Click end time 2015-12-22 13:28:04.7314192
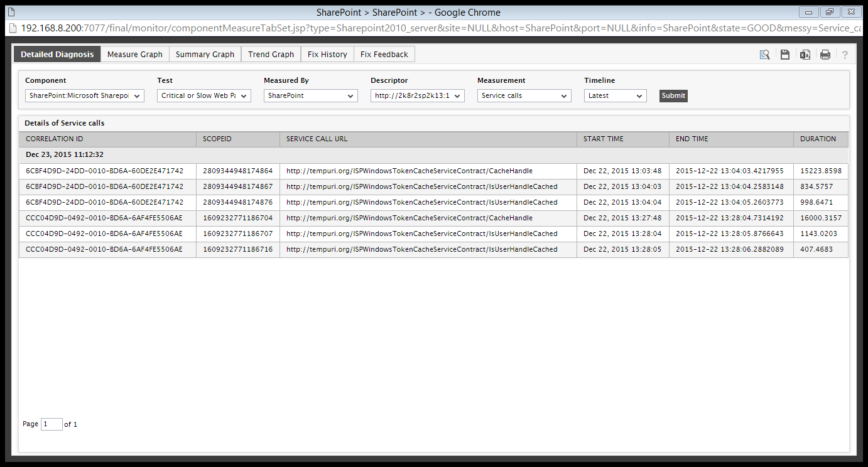 tap(730, 218)
